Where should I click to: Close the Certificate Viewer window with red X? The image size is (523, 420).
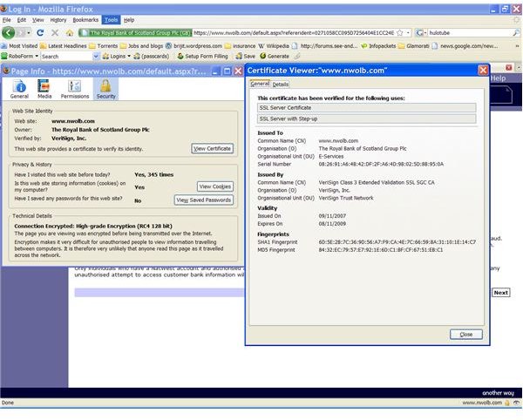483,71
